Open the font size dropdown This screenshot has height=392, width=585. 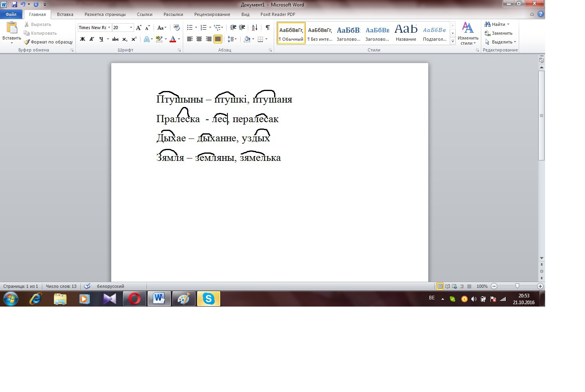tap(131, 28)
